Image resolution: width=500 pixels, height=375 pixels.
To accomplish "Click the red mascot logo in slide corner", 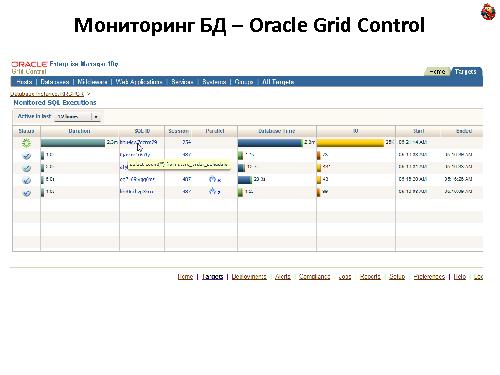I will (x=488, y=12).
